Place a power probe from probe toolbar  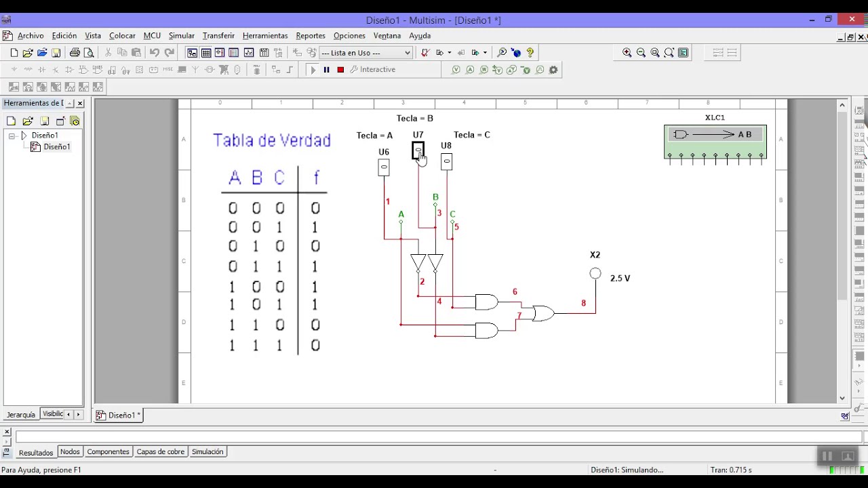click(484, 70)
